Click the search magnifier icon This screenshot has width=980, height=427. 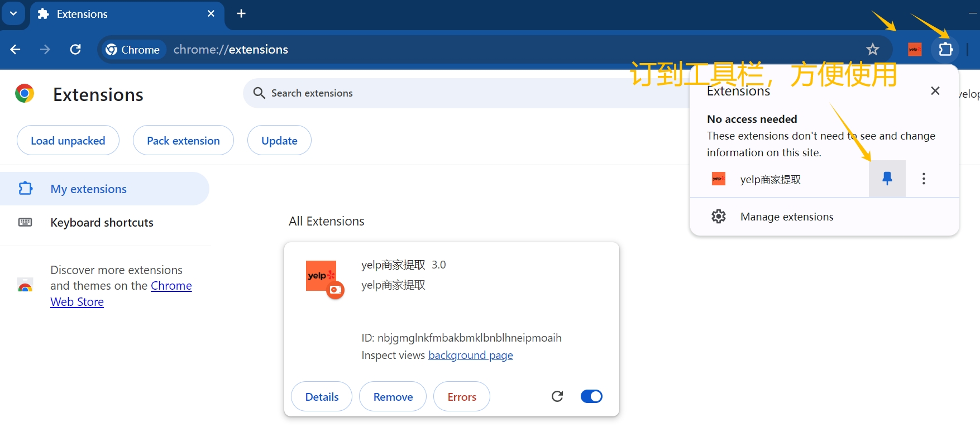click(259, 93)
